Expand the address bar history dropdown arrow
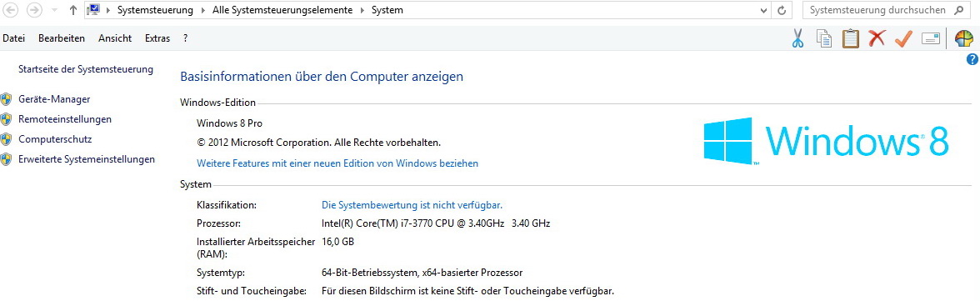Image resolution: width=980 pixels, height=301 pixels. tap(764, 11)
